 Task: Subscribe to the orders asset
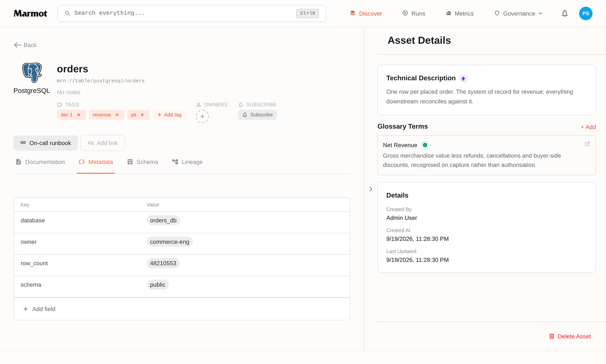tap(257, 115)
